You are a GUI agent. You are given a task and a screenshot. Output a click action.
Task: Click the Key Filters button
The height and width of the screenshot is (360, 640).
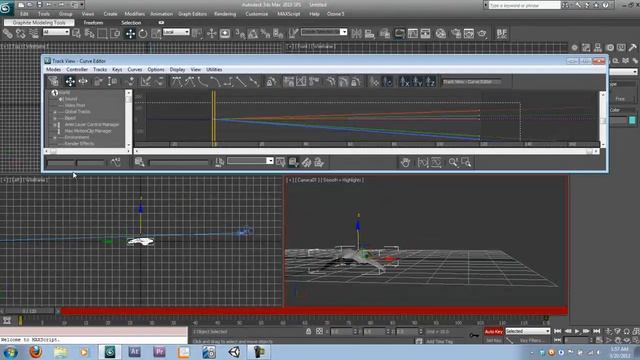click(531, 340)
